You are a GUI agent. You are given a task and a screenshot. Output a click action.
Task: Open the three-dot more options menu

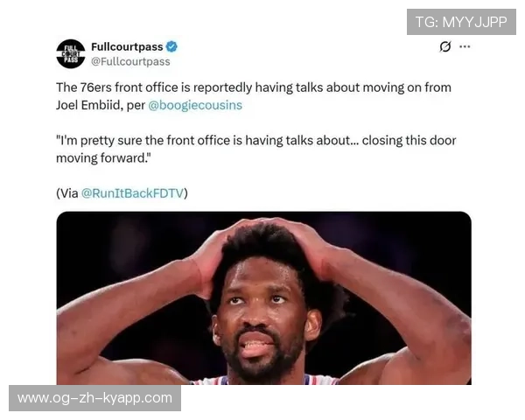465,46
